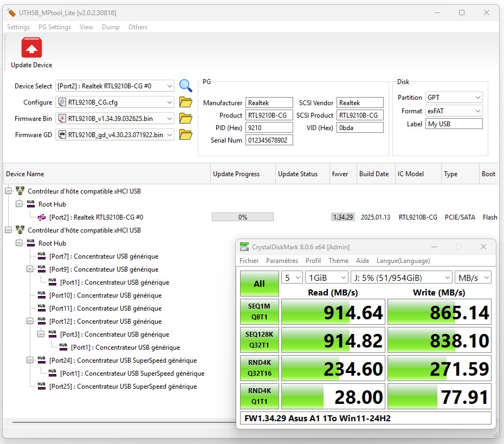Start all benchmarks with All button
The width and height of the screenshot is (504, 444).
[x=259, y=284]
